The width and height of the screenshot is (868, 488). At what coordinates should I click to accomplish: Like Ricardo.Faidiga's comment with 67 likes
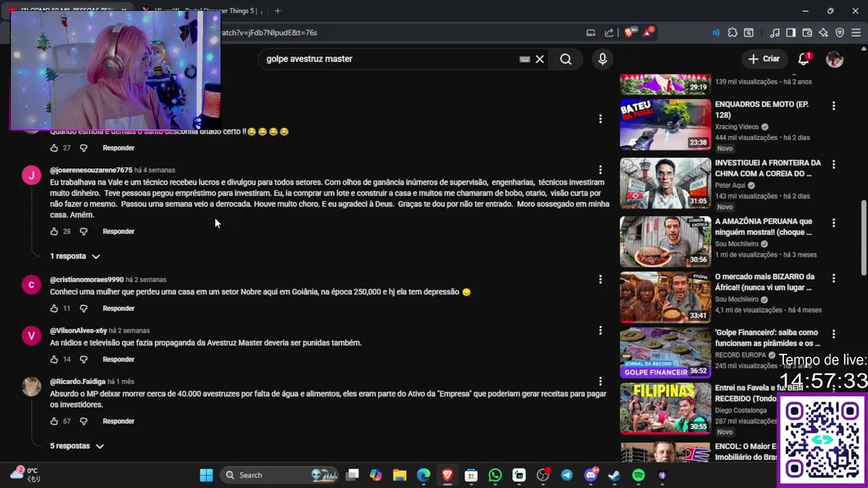tap(54, 421)
